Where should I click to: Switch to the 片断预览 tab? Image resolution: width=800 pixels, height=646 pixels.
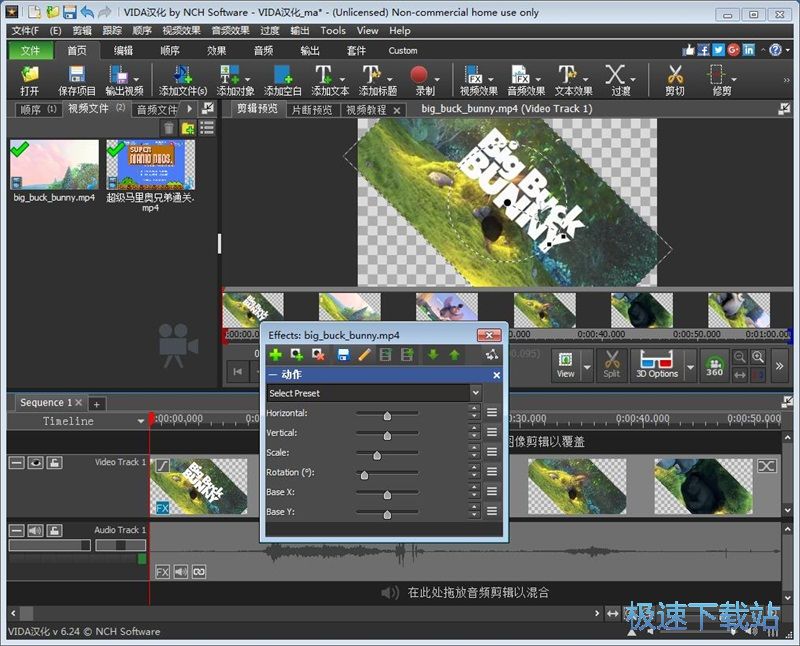tap(312, 110)
